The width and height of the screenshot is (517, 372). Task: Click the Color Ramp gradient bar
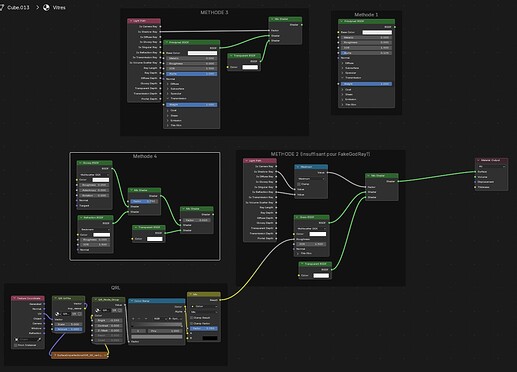click(157, 325)
